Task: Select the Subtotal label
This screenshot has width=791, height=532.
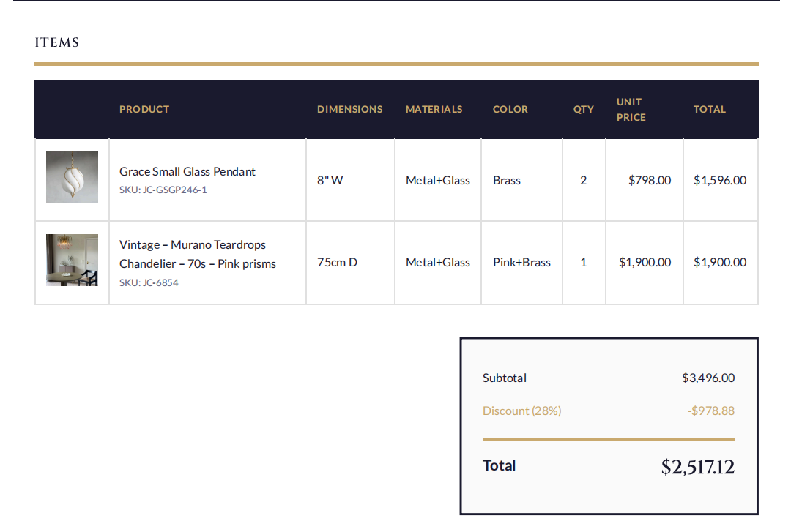Action: (x=505, y=378)
